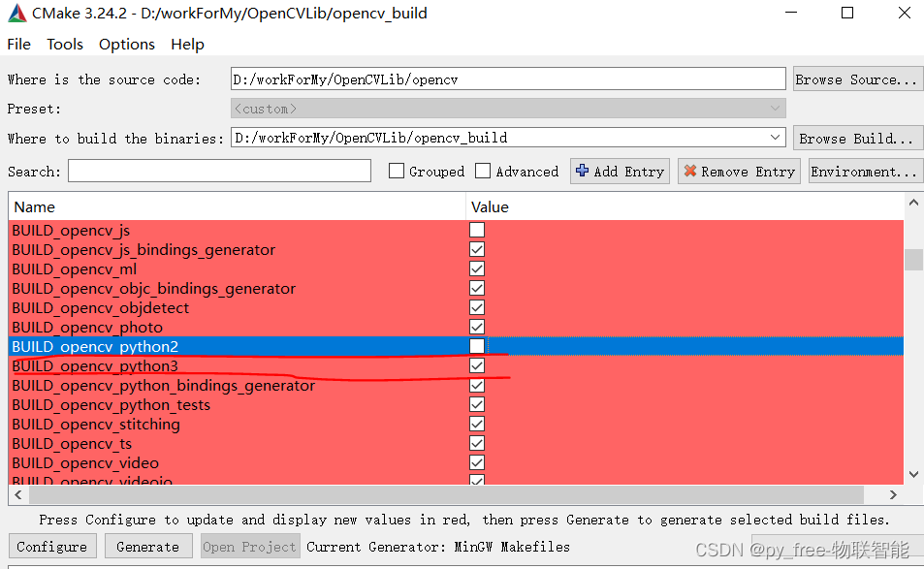The height and width of the screenshot is (569, 924).
Task: Open Browse Build file picker
Action: click(857, 138)
